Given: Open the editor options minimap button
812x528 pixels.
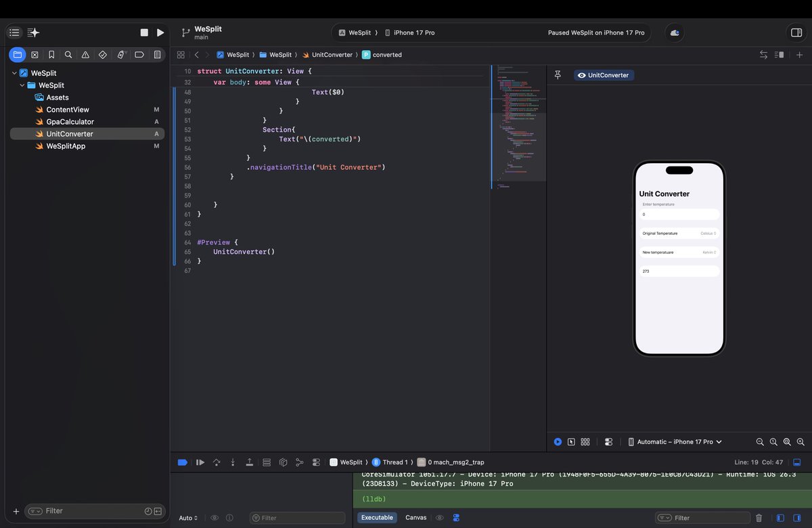Looking at the screenshot, I should coord(780,55).
